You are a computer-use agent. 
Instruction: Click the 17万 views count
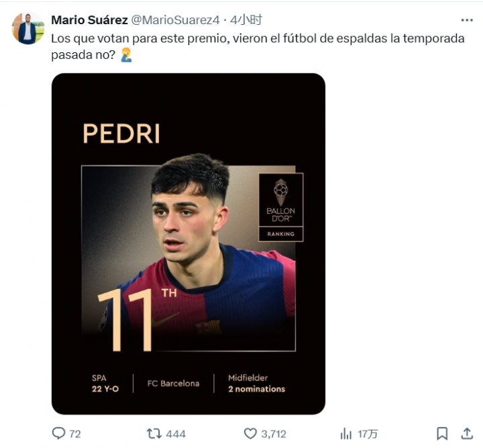(367, 434)
